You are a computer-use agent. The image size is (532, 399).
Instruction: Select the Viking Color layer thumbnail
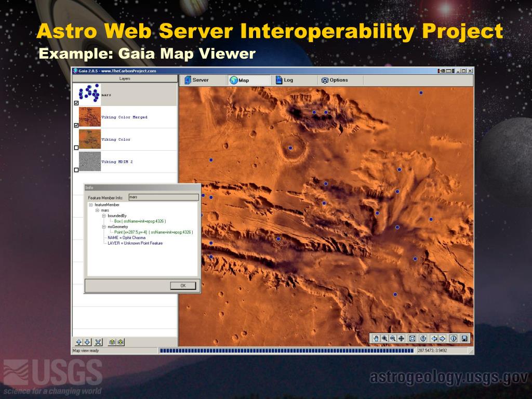pyautogui.click(x=90, y=139)
